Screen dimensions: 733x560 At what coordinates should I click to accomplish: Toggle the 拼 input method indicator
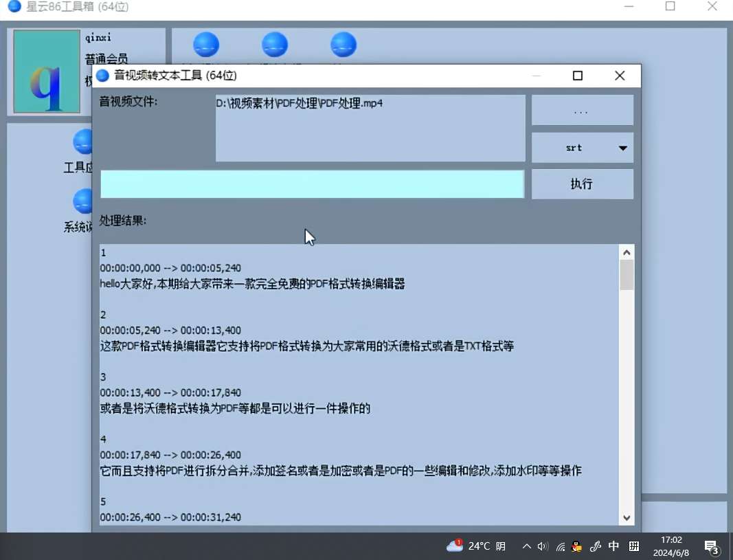click(x=634, y=547)
